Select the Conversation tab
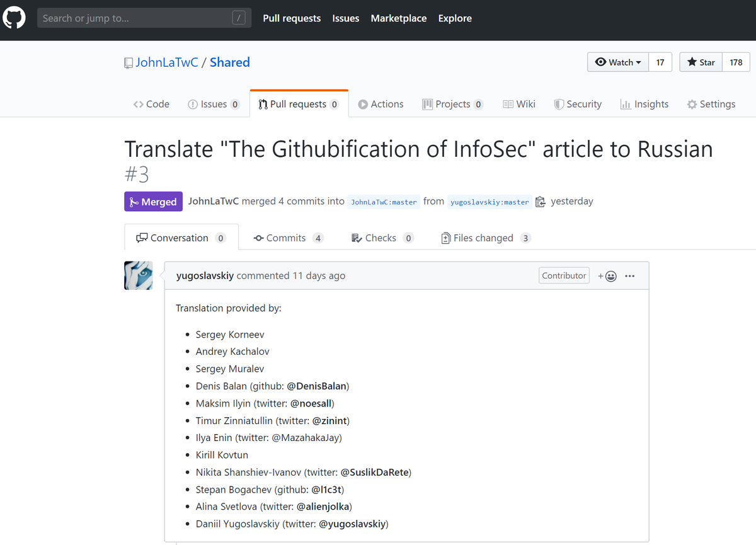This screenshot has height=545, width=756. coord(181,238)
